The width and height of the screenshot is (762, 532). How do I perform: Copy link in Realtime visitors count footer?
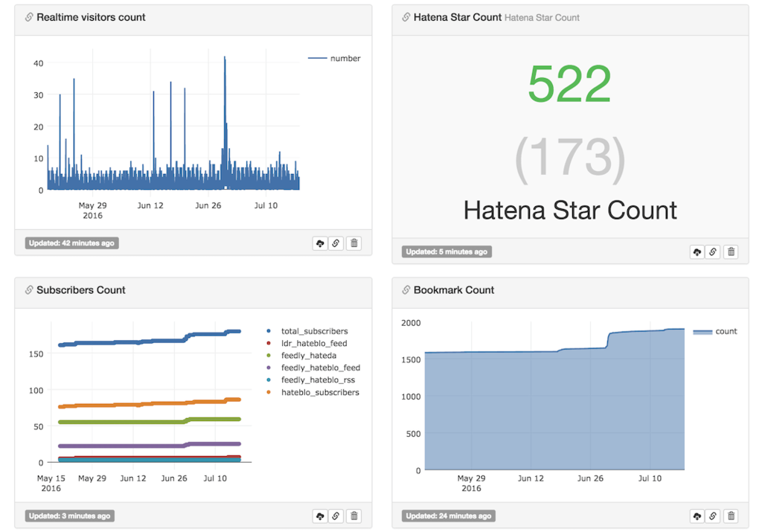point(336,243)
